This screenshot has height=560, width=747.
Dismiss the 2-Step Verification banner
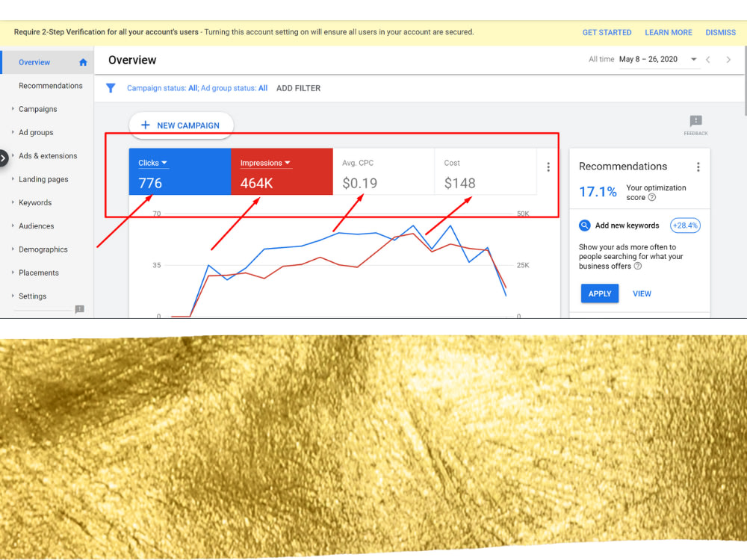tap(720, 32)
